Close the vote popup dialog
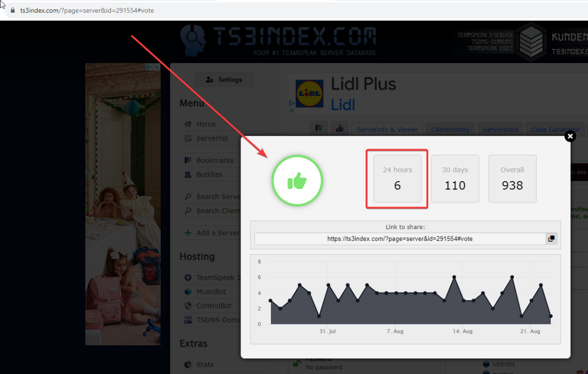Viewport: 588px width, 374px height. pyautogui.click(x=569, y=136)
